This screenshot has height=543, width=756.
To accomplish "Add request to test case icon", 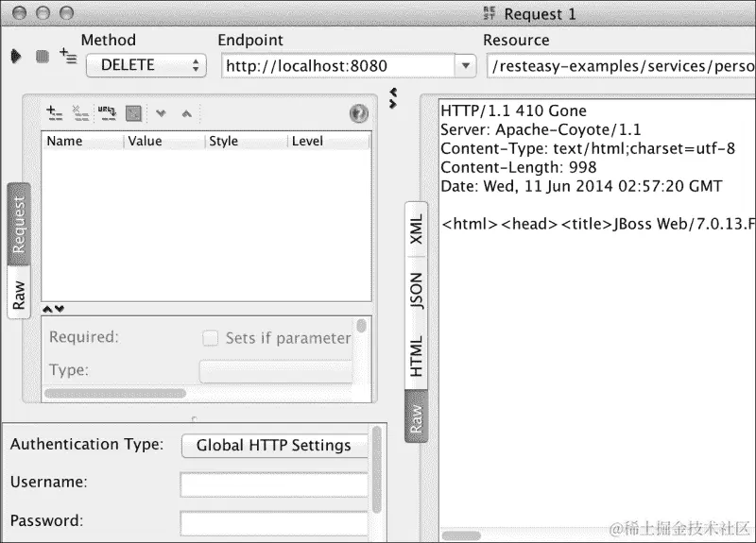I will pos(68,56).
